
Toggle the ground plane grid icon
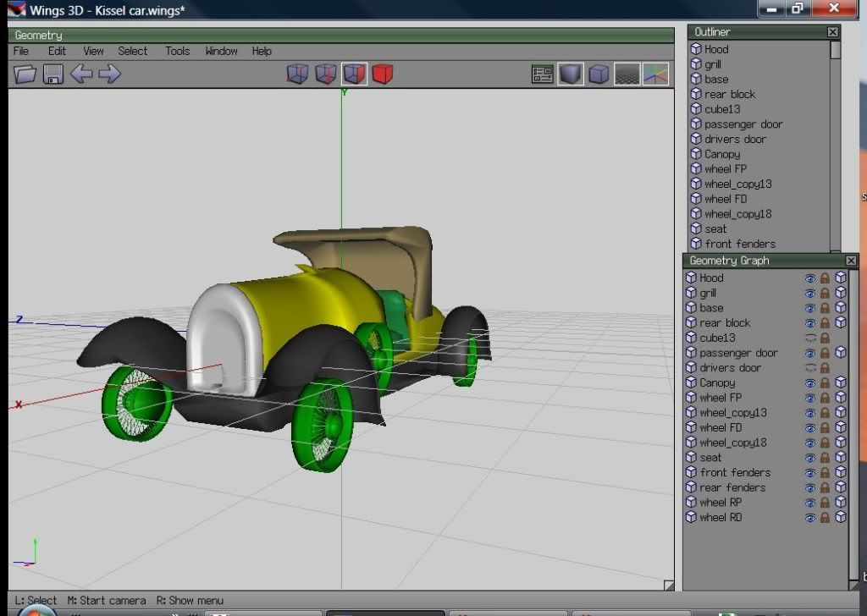[627, 74]
